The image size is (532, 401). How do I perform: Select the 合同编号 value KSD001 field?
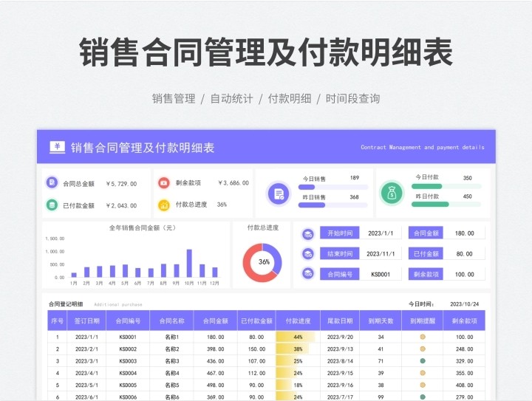pyautogui.click(x=381, y=274)
